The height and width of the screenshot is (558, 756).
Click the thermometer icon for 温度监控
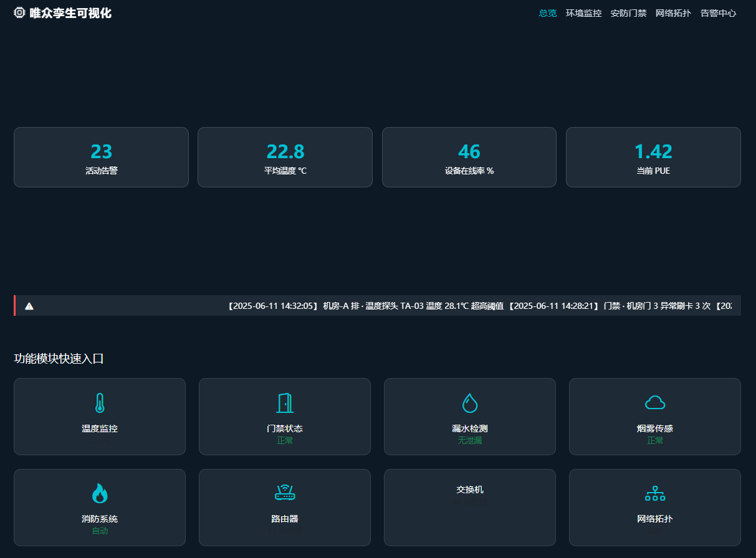tap(100, 403)
